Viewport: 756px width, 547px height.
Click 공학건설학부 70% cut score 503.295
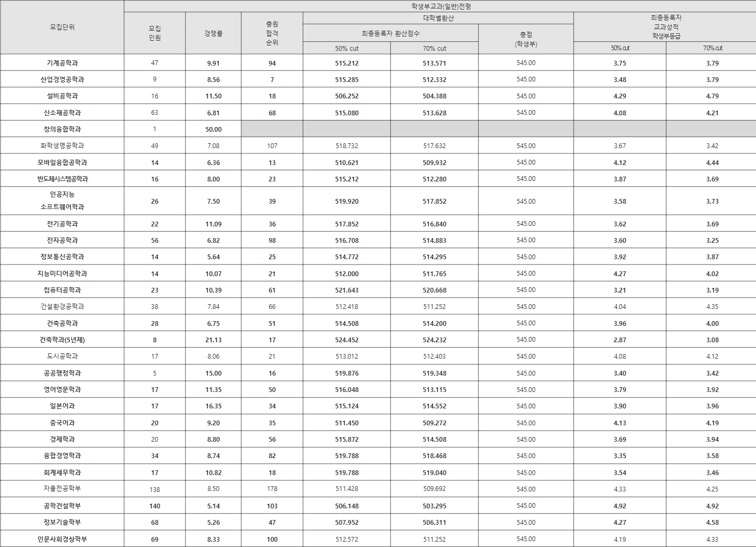(434, 506)
